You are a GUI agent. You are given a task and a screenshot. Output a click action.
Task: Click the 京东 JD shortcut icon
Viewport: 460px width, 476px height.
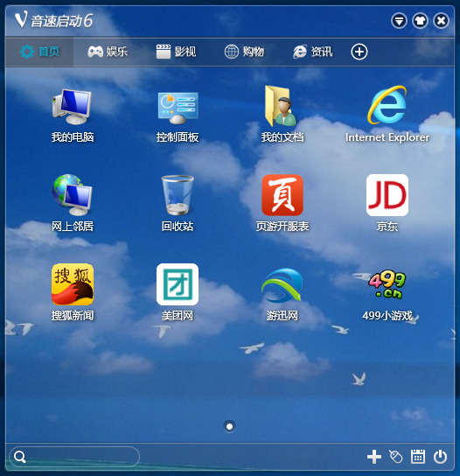click(387, 195)
